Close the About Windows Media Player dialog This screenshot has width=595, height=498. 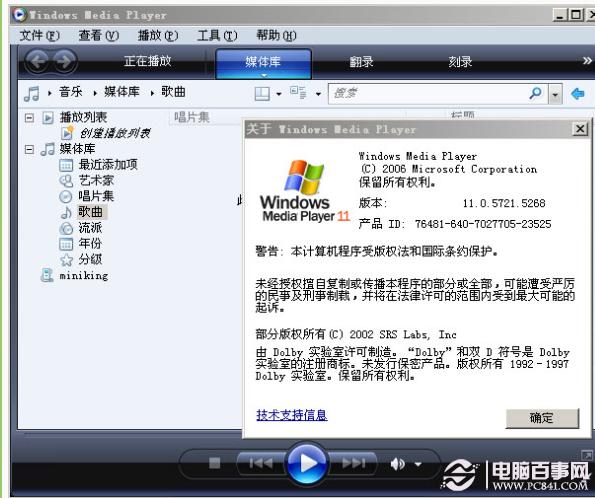[580, 129]
